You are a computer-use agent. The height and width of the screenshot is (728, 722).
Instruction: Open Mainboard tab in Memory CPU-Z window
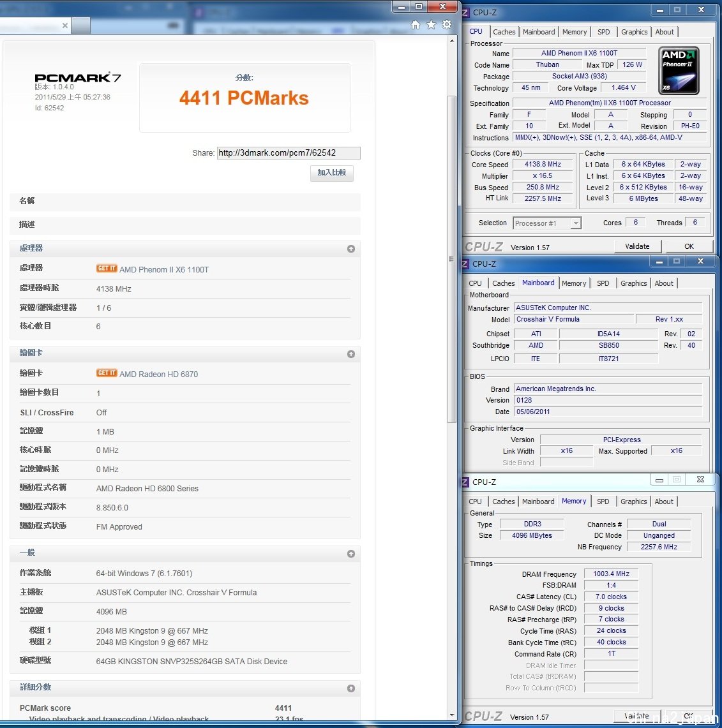pyautogui.click(x=538, y=501)
